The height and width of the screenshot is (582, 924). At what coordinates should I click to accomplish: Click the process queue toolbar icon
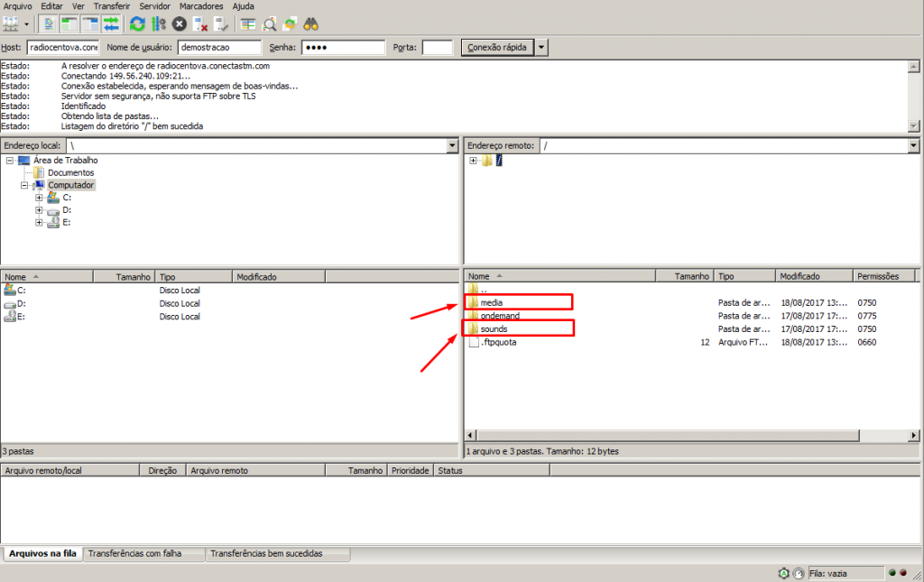158,23
